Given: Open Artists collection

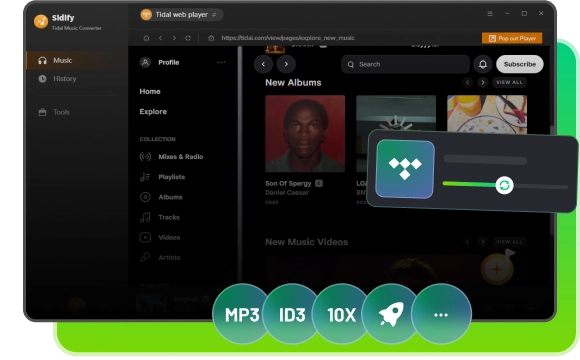Looking at the screenshot, I should point(160,257).
